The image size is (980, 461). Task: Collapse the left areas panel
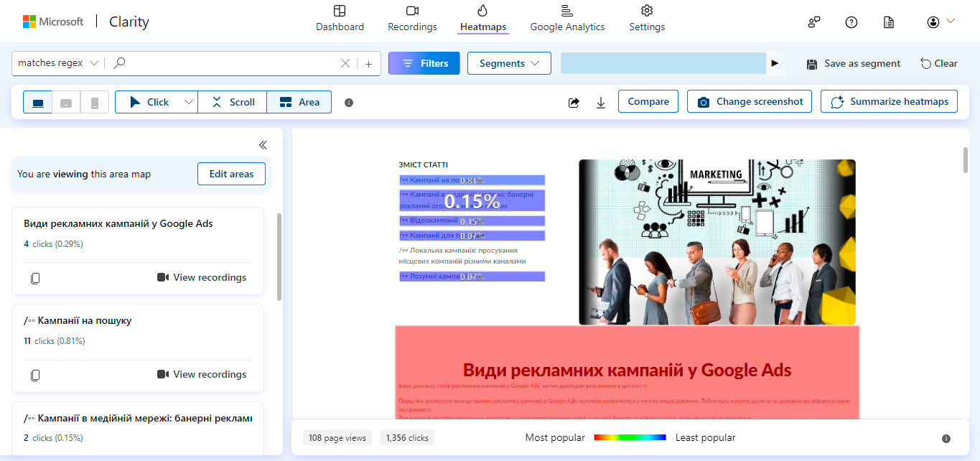coord(263,145)
